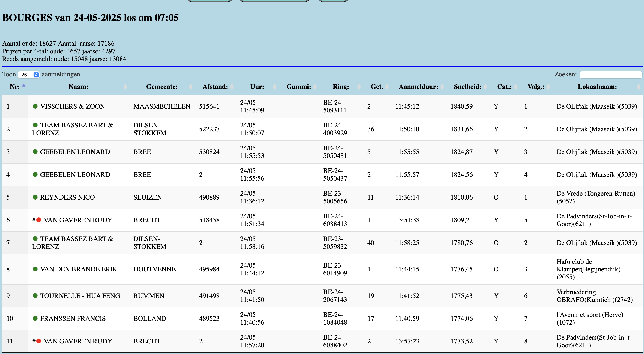Click green dot beside VAN DEN BRANDE ERIK
644x354 pixels.
(35, 269)
